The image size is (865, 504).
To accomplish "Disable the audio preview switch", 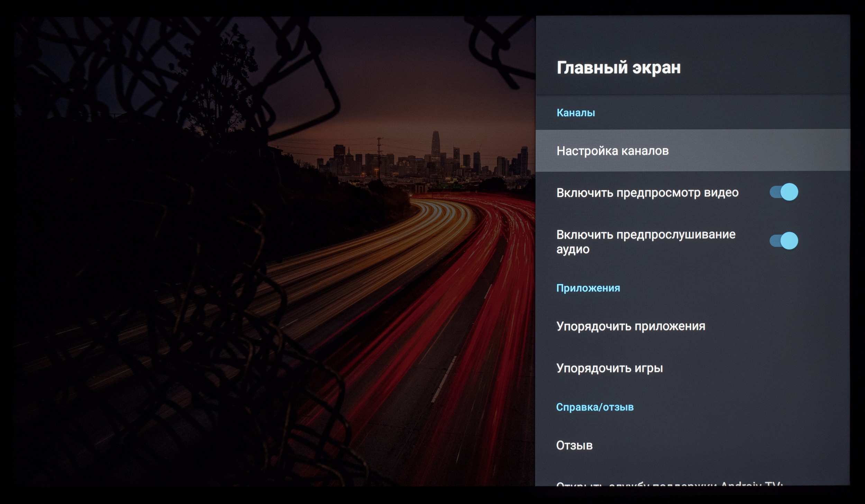I will click(784, 241).
